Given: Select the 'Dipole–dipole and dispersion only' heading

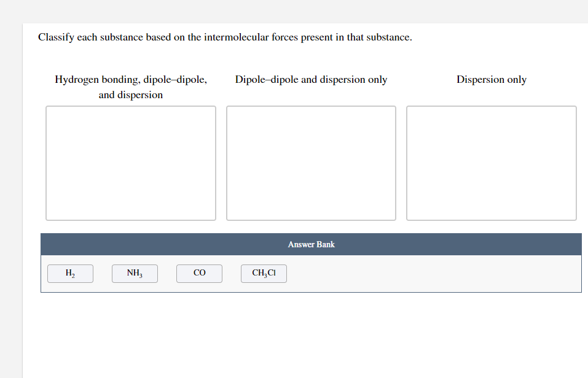Looking at the screenshot, I should click(311, 79).
